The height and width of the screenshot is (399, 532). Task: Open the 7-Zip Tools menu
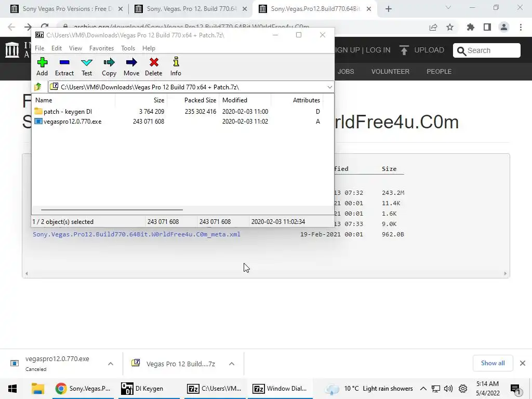click(128, 48)
